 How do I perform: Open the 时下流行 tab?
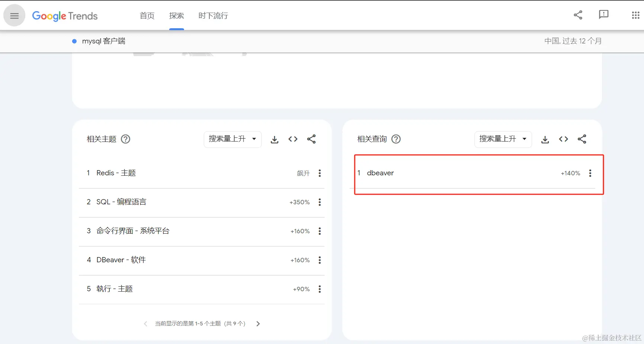213,16
